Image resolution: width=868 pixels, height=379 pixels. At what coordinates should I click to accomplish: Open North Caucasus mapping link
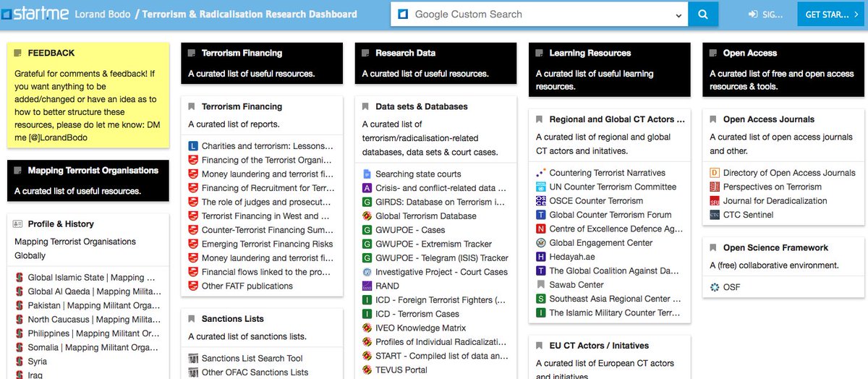(94, 320)
